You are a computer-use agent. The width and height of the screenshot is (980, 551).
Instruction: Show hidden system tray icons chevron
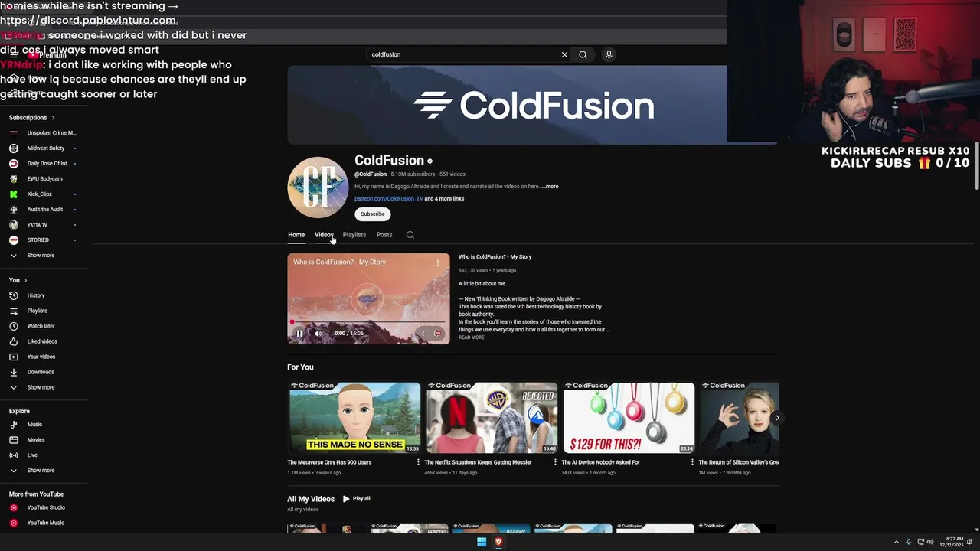(x=897, y=542)
